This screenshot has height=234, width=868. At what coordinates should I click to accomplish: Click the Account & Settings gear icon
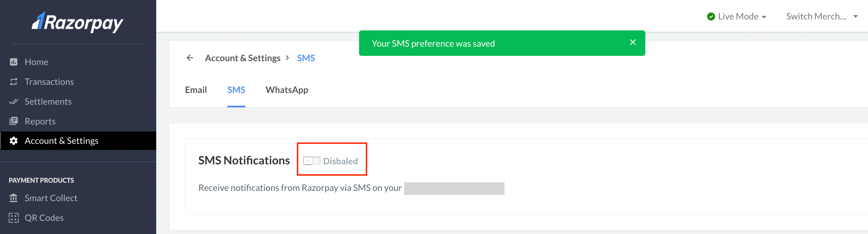pos(14,141)
